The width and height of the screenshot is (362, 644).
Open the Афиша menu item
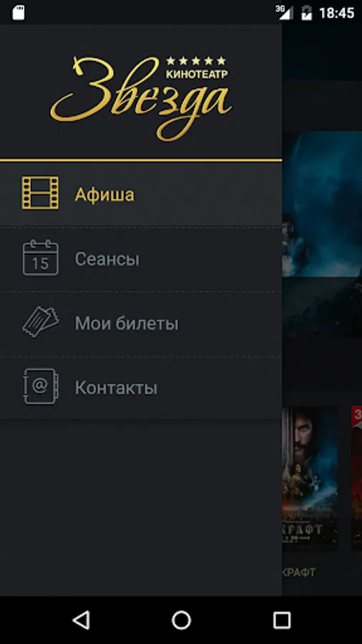(x=141, y=194)
